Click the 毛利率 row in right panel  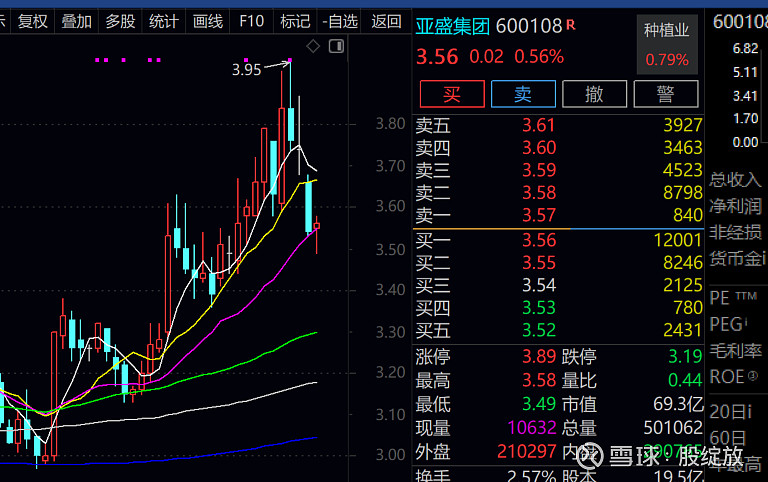pos(736,351)
